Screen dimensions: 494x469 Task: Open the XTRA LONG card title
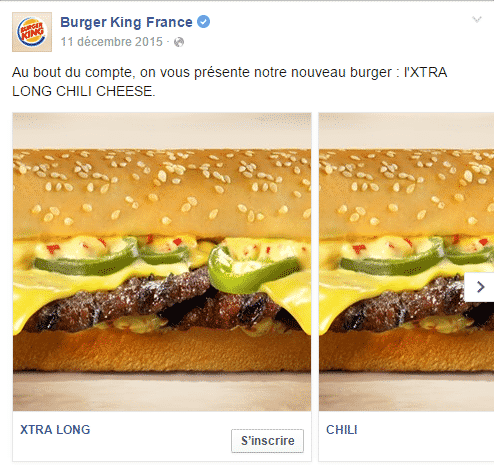(x=55, y=430)
